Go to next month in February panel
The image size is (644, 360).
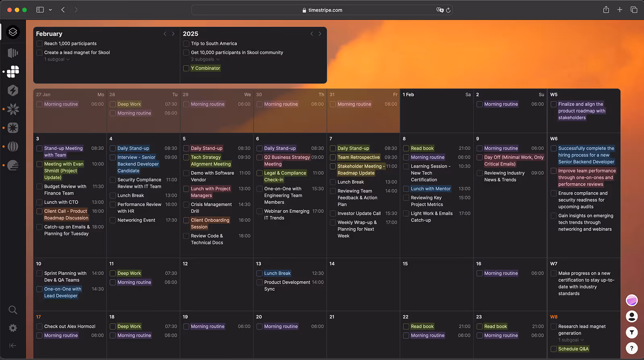173,34
